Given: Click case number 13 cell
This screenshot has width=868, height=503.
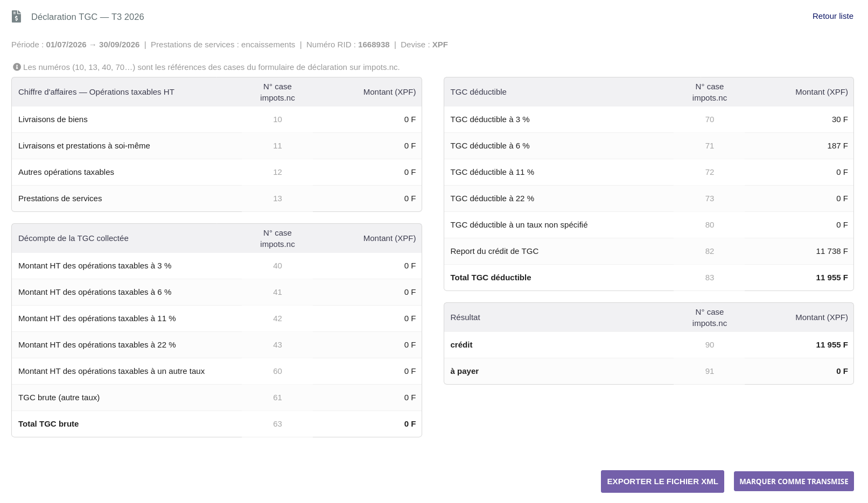Looking at the screenshot, I should [x=277, y=199].
